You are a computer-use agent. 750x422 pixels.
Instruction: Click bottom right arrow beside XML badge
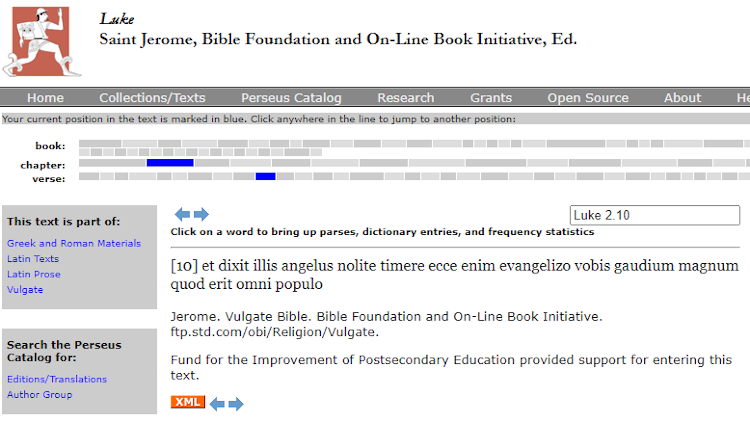coord(236,404)
